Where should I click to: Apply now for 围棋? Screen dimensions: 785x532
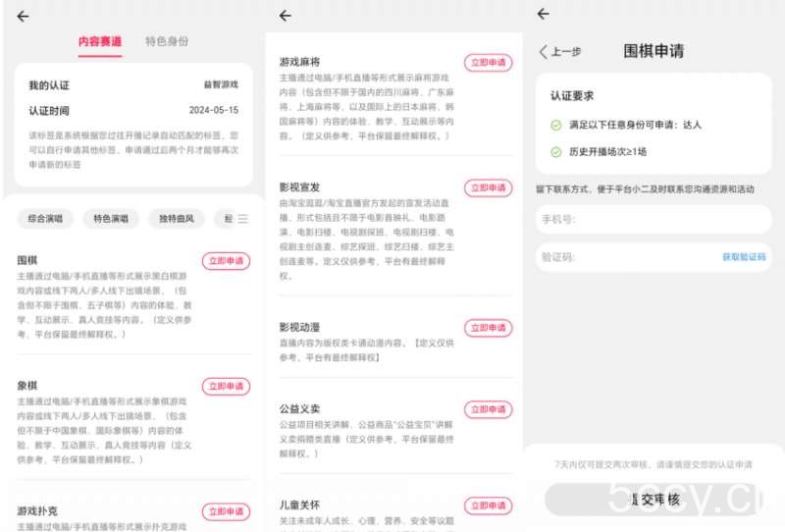pos(226,261)
